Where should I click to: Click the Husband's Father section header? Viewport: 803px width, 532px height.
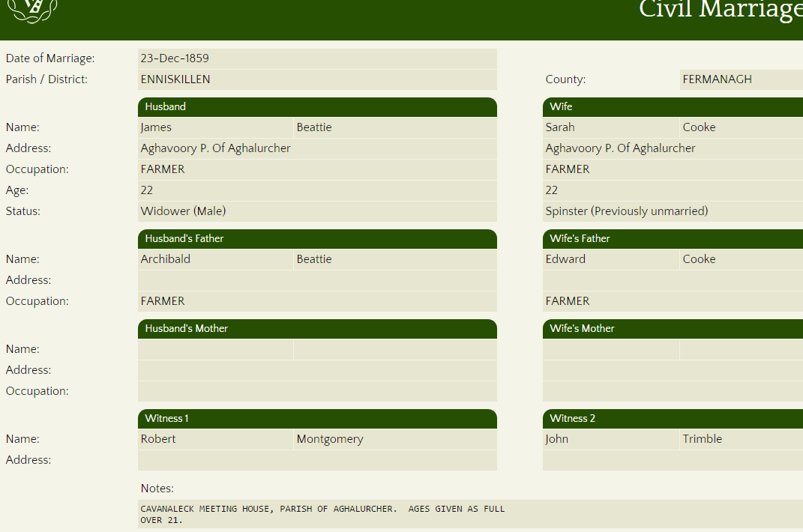point(317,238)
